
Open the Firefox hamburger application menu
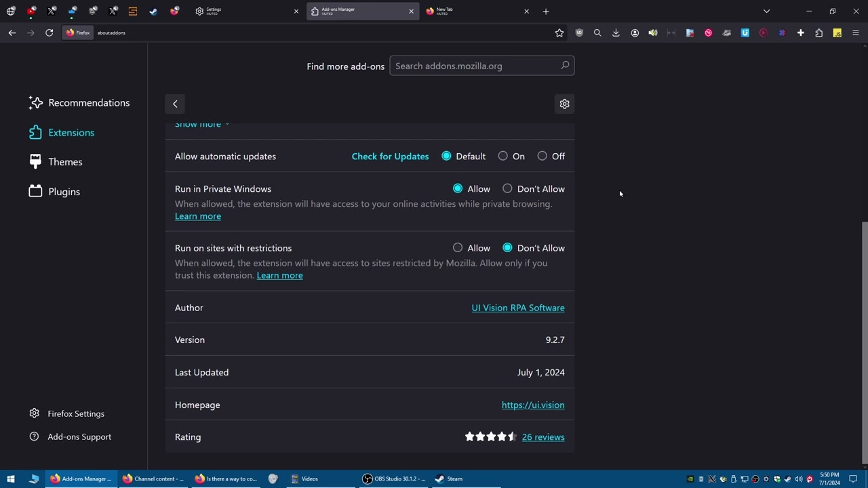click(x=856, y=33)
